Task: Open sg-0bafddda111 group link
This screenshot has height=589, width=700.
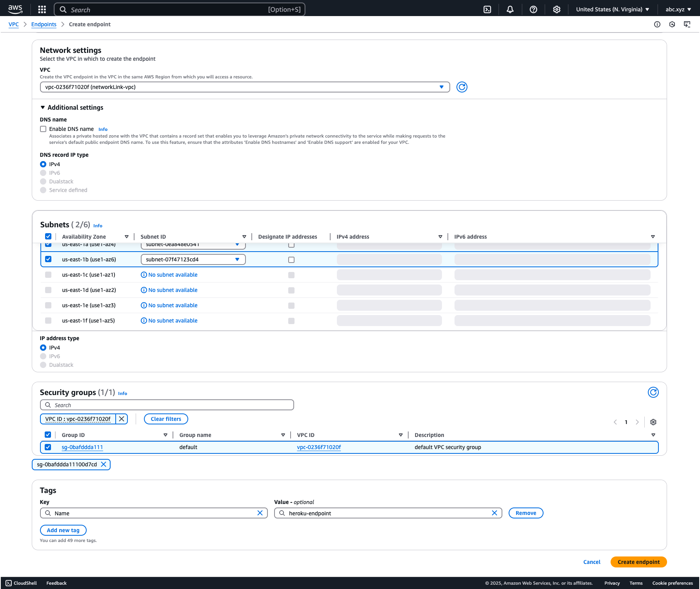Action: 82,447
